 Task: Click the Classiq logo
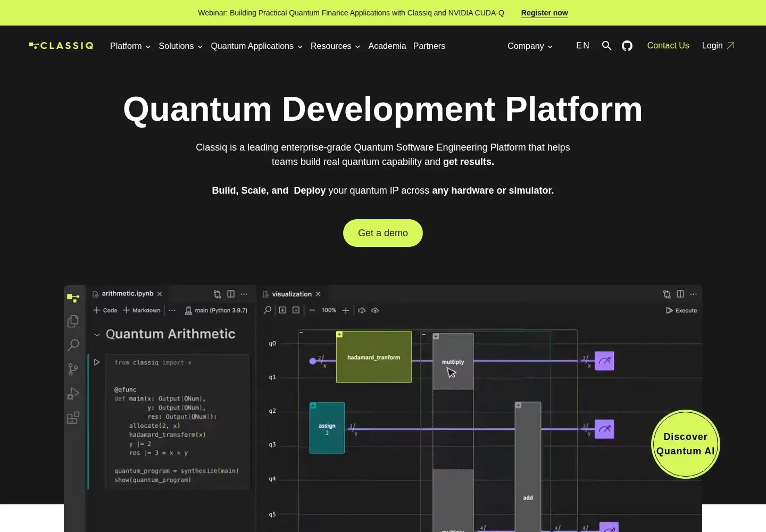click(61, 46)
